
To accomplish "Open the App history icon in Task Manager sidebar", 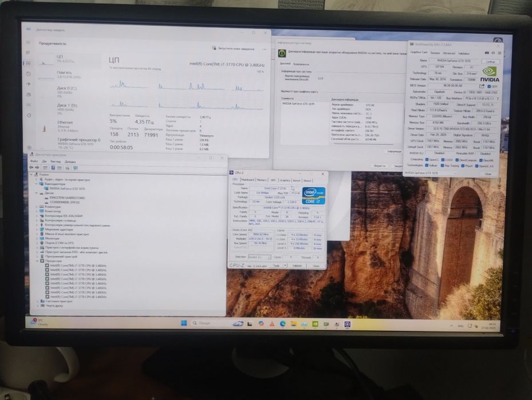I will click(29, 74).
